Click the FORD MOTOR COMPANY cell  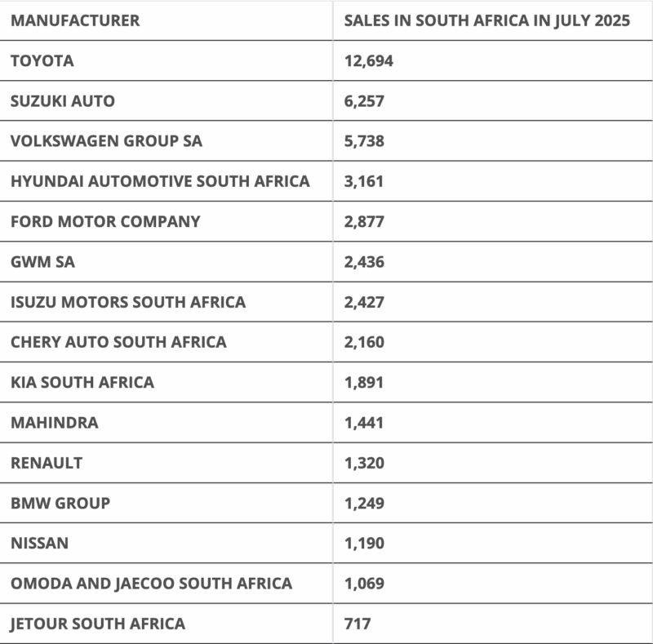click(105, 221)
